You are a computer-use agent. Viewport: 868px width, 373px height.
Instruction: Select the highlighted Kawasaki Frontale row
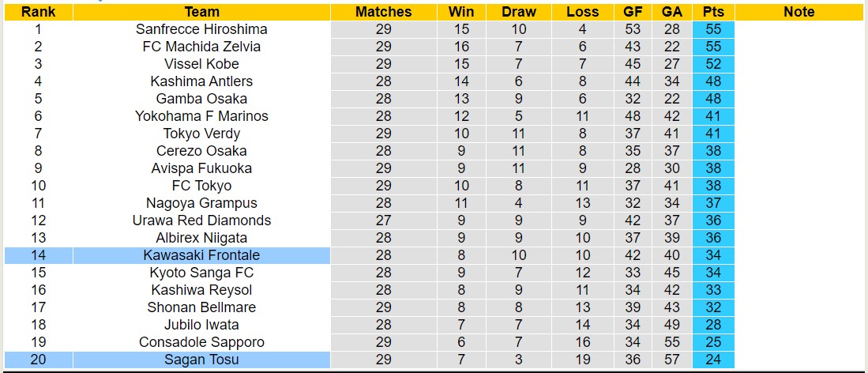201,255
